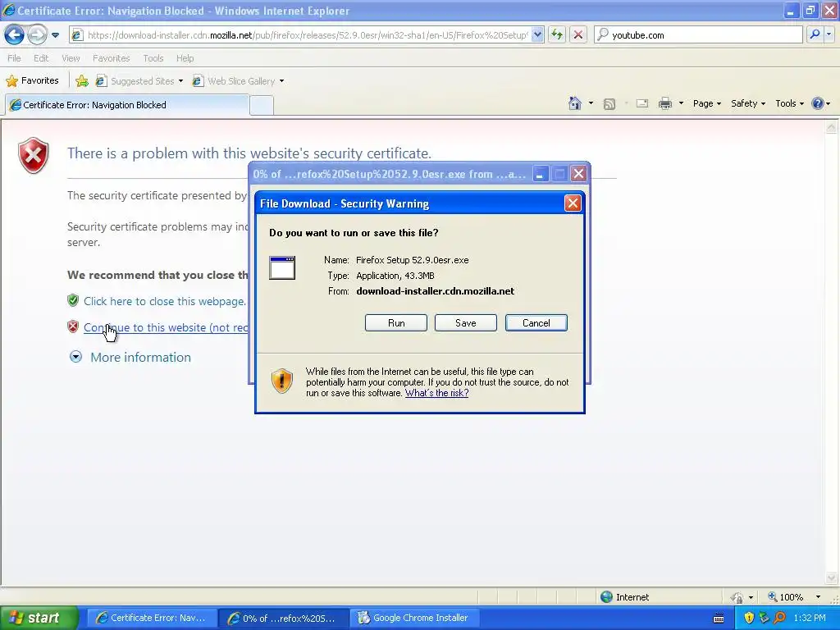The image size is (840, 630).
Task: Open the Tools command bar menu
Action: 790,103
